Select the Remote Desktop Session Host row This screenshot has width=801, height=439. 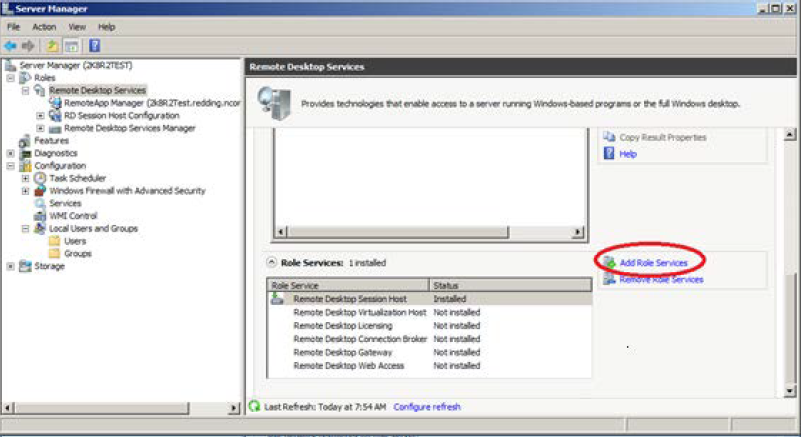tap(429, 299)
